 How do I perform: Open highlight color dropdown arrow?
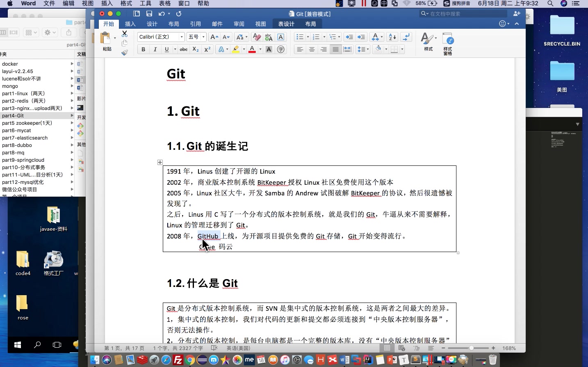pyautogui.click(x=244, y=49)
